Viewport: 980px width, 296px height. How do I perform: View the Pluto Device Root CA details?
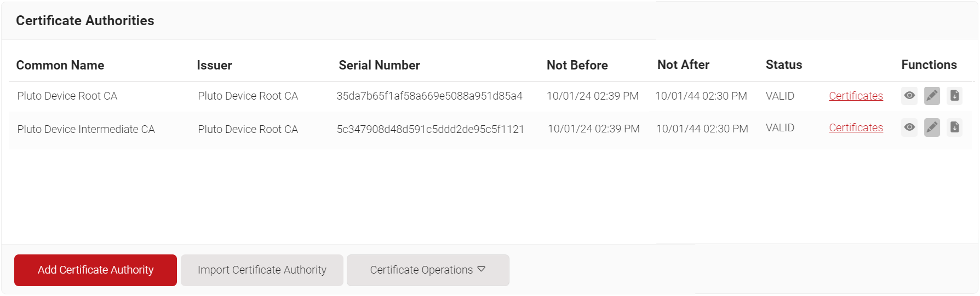(909, 96)
